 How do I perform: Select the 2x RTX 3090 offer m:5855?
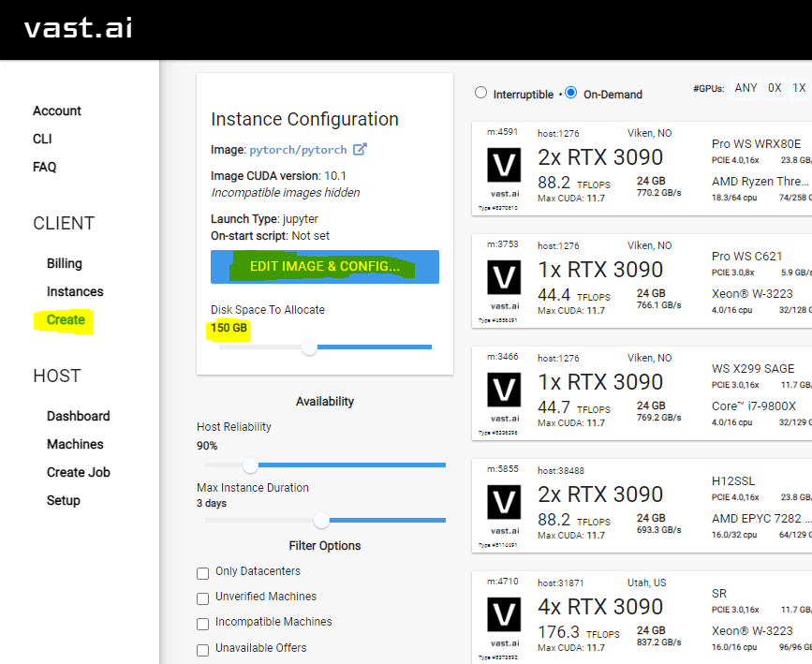point(642,506)
